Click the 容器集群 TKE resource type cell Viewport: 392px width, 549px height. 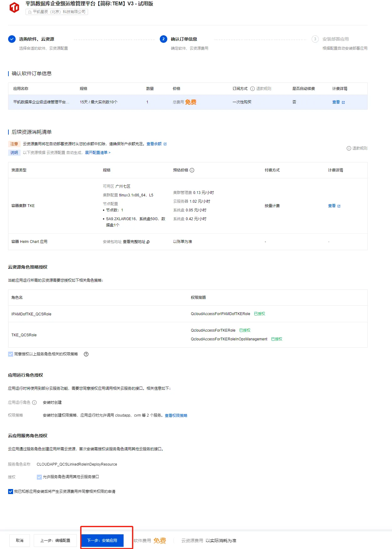(x=23, y=206)
